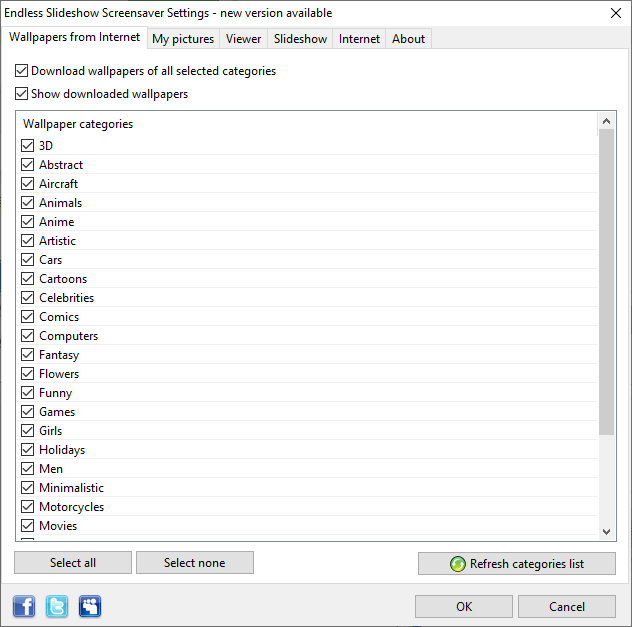The width and height of the screenshot is (632, 627).
Task: Disable the Computers category
Action: [27, 335]
